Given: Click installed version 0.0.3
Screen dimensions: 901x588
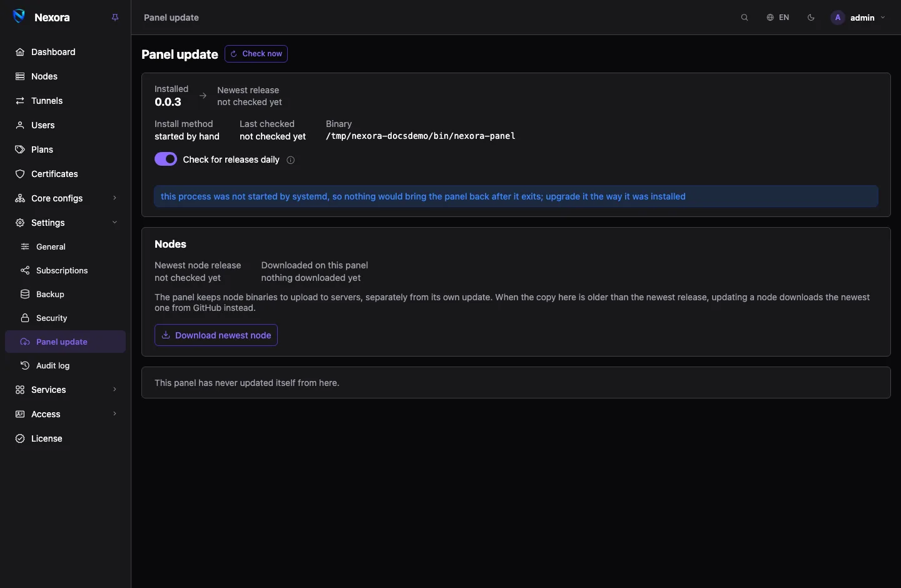Looking at the screenshot, I should click(x=168, y=102).
